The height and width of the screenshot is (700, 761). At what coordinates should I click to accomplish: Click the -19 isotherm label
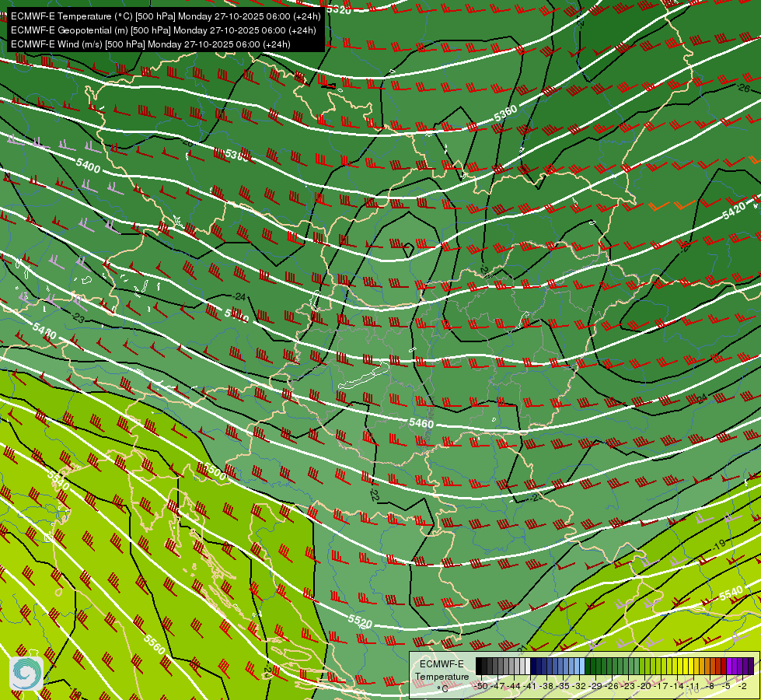[x=719, y=544]
